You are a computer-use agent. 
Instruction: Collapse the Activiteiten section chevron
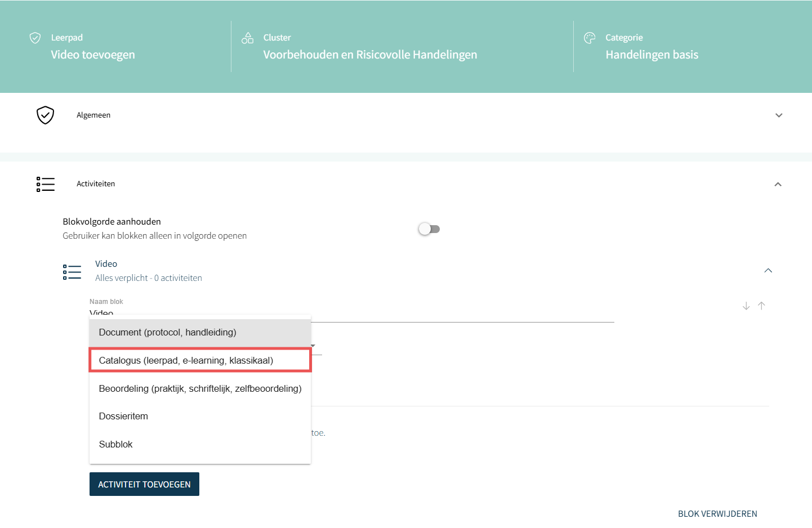click(x=778, y=185)
